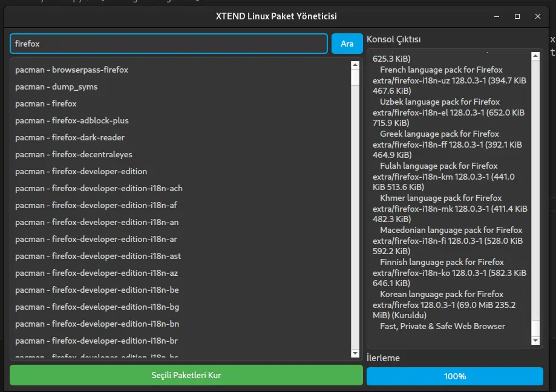This screenshot has width=556, height=392.
Task: Click package list scroll up arrow
Action: point(355,65)
